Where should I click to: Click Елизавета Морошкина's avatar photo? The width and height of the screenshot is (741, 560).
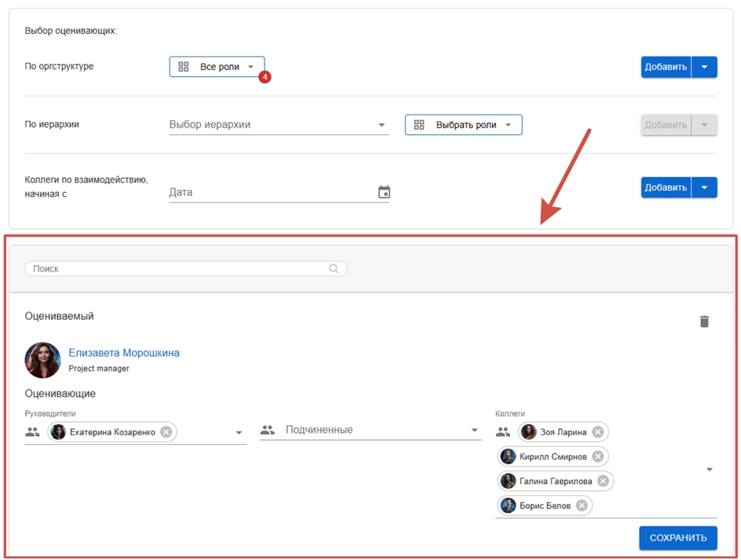click(42, 360)
